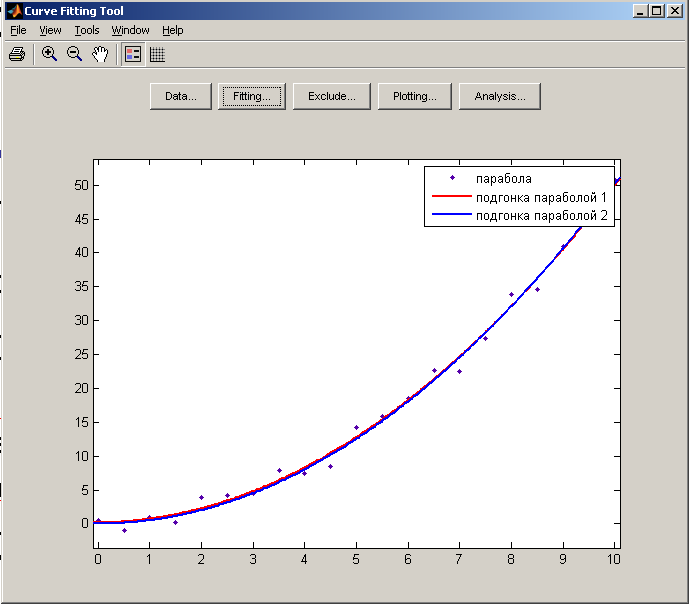Click the red line sample in legend
This screenshot has width=689, height=605.
pyautogui.click(x=452, y=196)
